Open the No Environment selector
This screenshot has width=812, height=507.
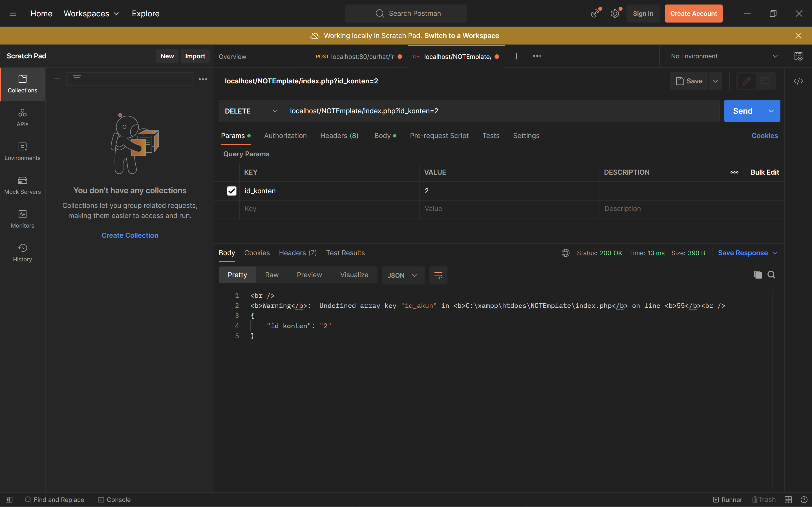click(724, 56)
